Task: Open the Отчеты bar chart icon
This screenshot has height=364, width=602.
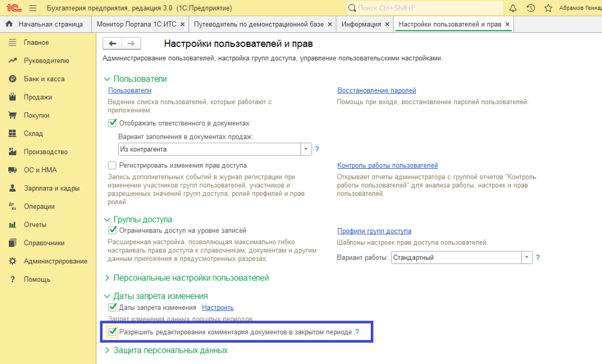Action: tap(13, 225)
